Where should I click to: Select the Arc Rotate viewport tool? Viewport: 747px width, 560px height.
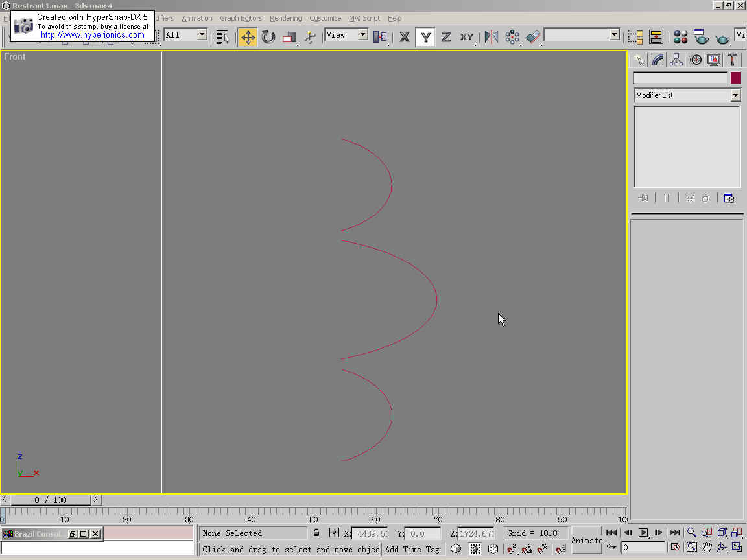[x=722, y=548]
